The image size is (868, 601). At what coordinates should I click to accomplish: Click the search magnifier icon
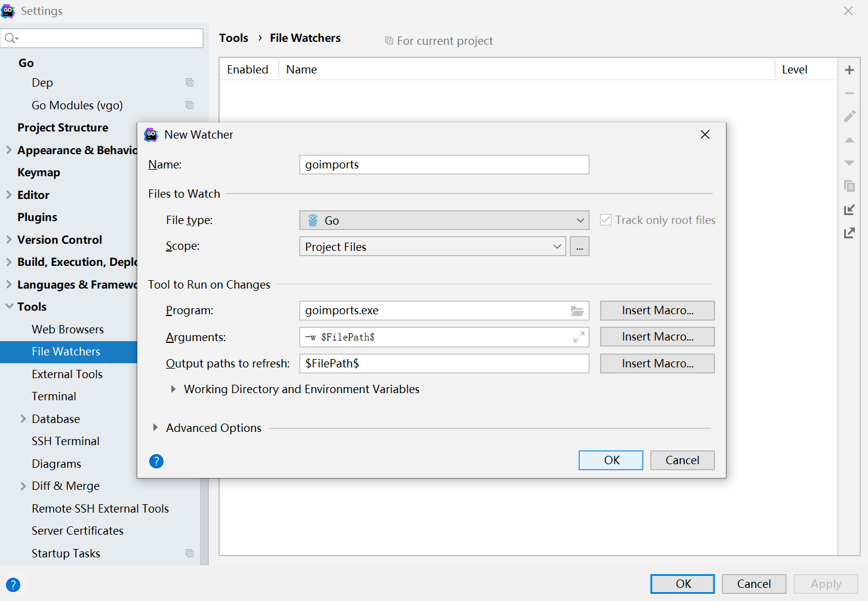click(x=11, y=38)
